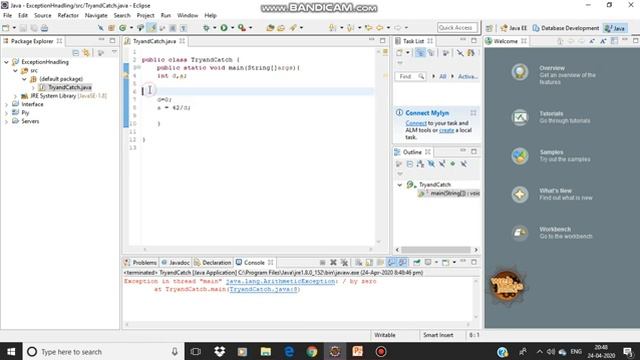Click the Connect link in Connect Mylyn
The image size is (640, 360).
tap(416, 123)
